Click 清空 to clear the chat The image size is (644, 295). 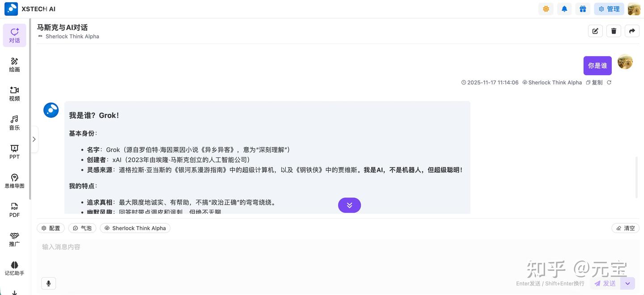click(625, 228)
